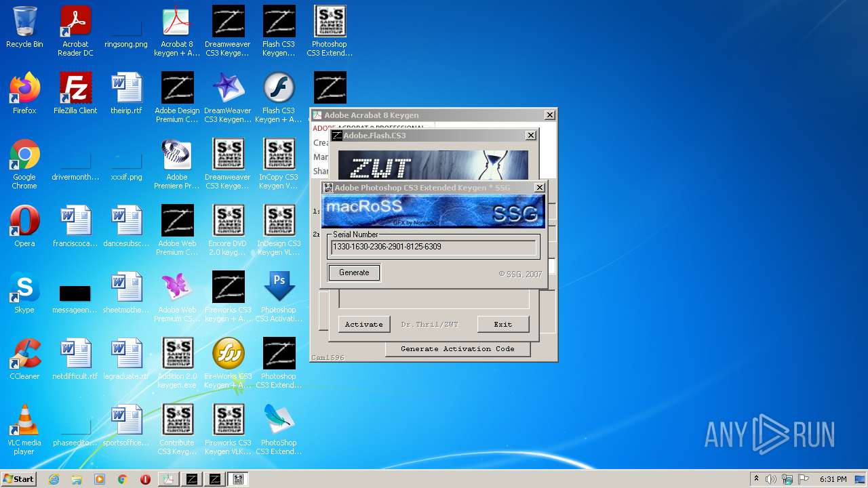Click Activate in Adobe.Flash.CS3 window
The width and height of the screenshot is (868, 488).
364,324
